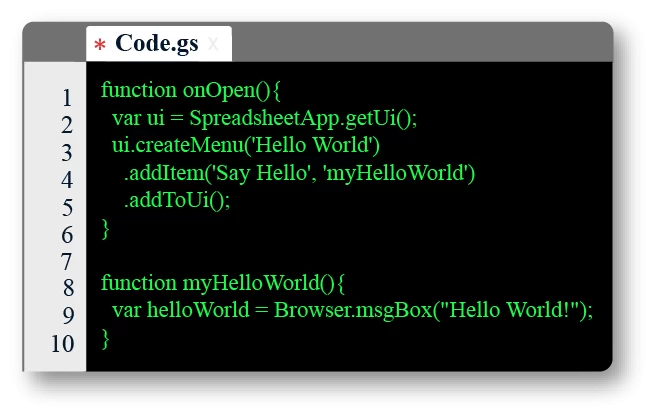Select the Code.gs file tab
The height and width of the screenshot is (416, 657).
tap(156, 44)
